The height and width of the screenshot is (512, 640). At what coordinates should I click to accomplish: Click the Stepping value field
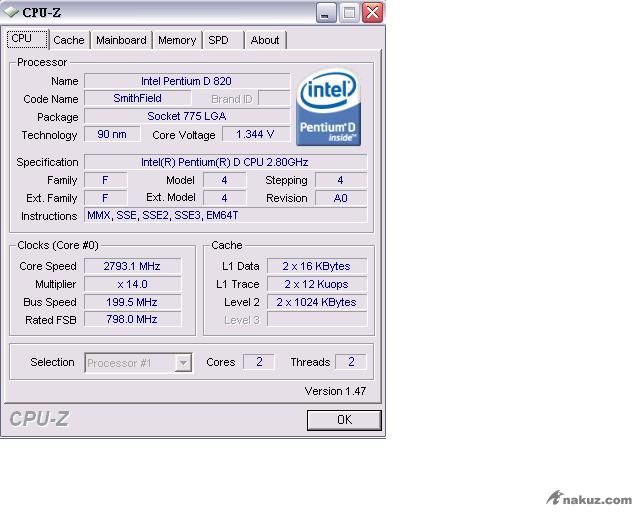coord(341,180)
